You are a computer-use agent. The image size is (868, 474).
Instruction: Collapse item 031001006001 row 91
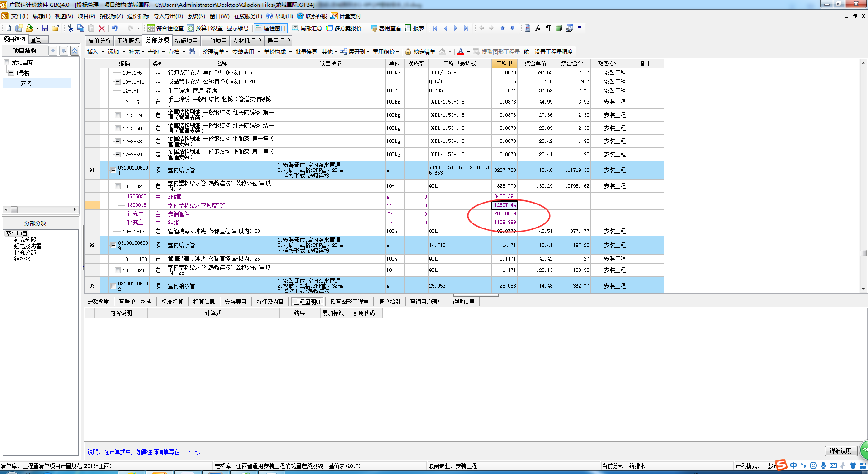(x=113, y=171)
